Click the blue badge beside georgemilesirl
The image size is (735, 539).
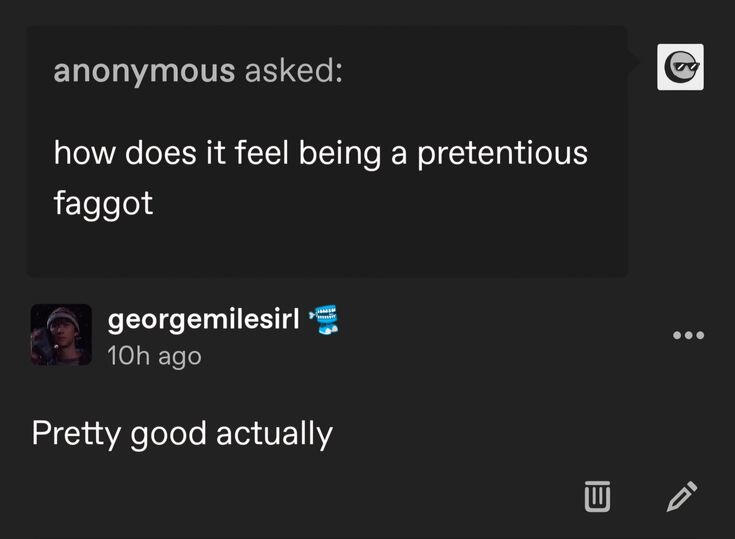point(325,319)
